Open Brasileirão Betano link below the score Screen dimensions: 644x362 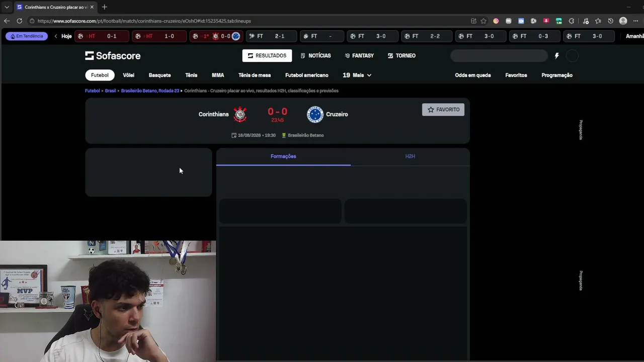[x=303, y=135]
